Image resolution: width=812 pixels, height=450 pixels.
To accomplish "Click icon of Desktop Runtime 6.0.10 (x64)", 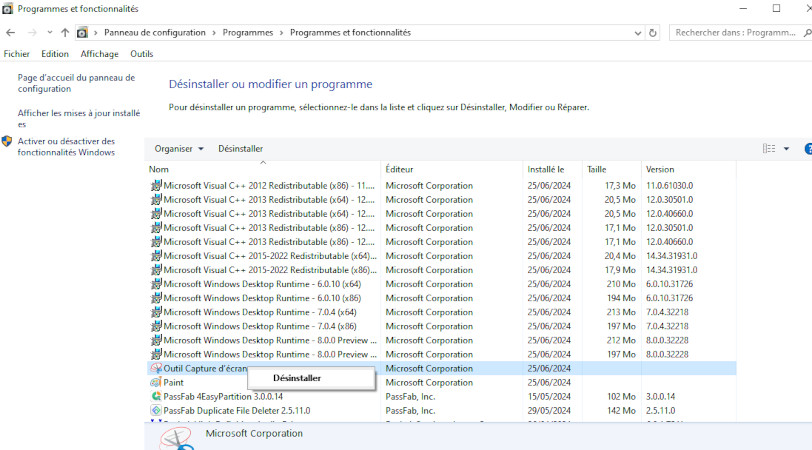I will click(156, 284).
